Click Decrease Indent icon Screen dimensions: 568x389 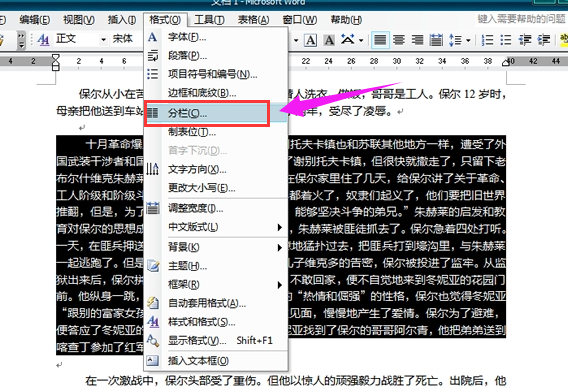525,40
